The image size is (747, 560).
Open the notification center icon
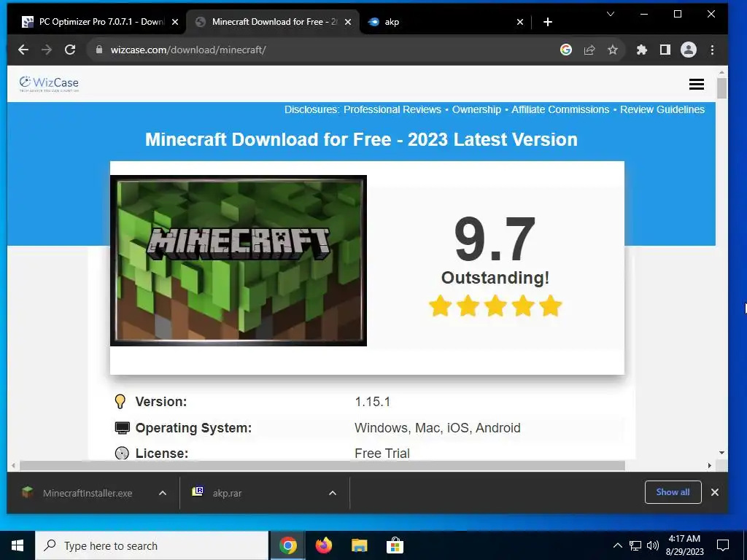[723, 545]
